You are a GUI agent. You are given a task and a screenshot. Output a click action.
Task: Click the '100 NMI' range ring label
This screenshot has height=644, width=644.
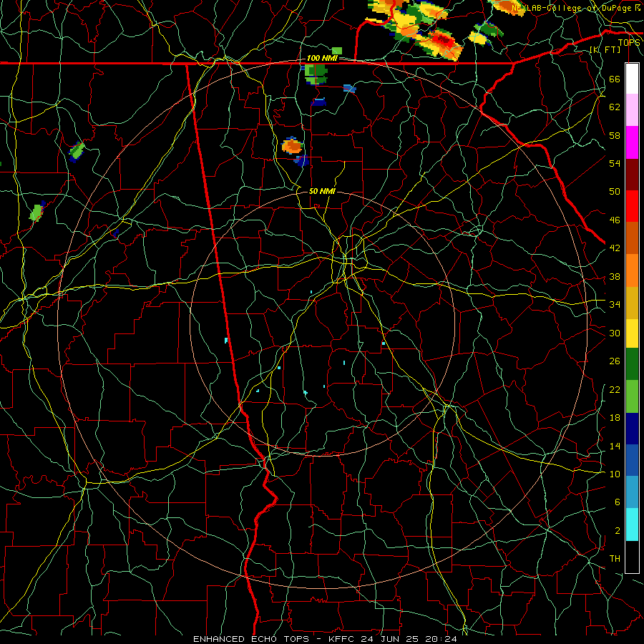(321, 58)
